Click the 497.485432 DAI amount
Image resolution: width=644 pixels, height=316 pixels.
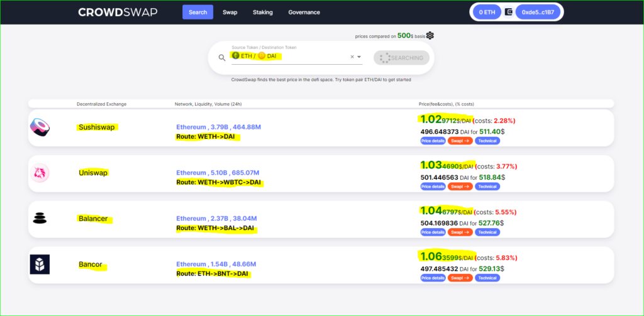[x=440, y=269]
